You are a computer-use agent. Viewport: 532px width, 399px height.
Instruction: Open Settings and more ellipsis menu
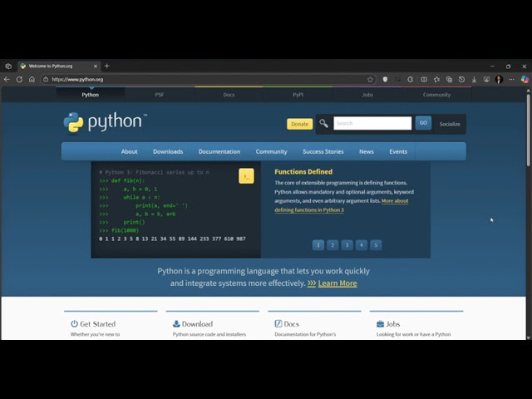[x=512, y=80]
